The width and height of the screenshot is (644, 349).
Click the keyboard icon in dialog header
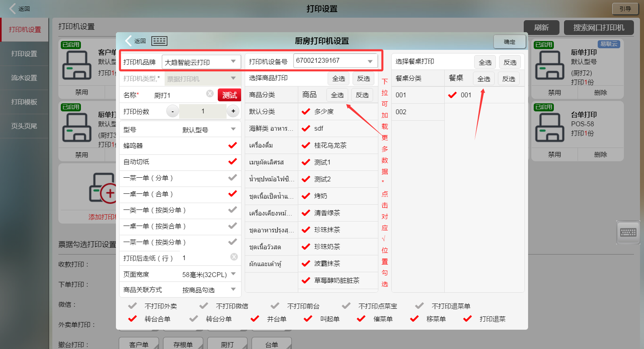tap(159, 41)
